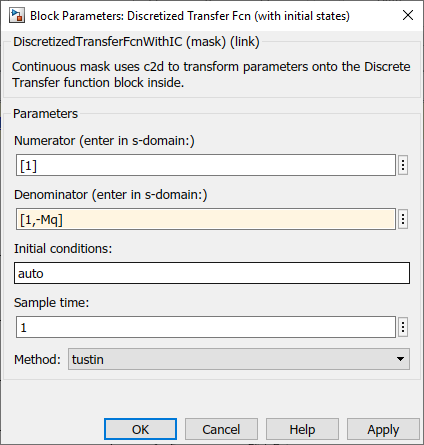The height and width of the screenshot is (445, 424).
Task: Click the Simulink block icon in title bar
Action: click(x=17, y=16)
